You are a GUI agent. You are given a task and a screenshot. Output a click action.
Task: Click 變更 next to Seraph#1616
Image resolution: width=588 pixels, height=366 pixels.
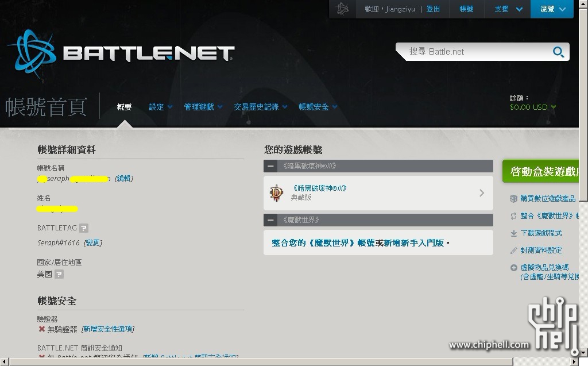point(93,243)
